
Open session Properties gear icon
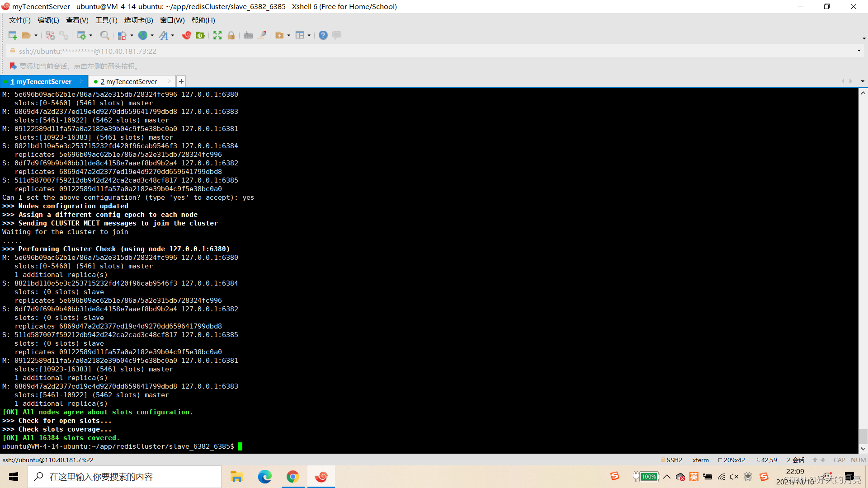coord(81,35)
